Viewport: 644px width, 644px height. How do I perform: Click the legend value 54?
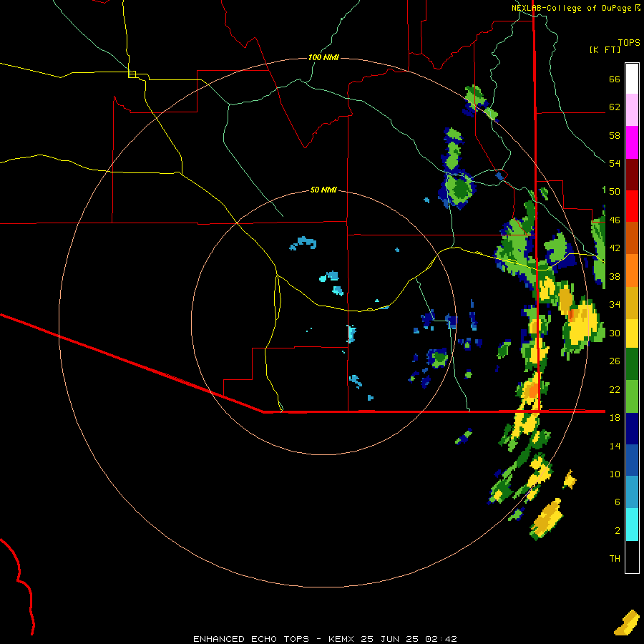pyautogui.click(x=615, y=163)
